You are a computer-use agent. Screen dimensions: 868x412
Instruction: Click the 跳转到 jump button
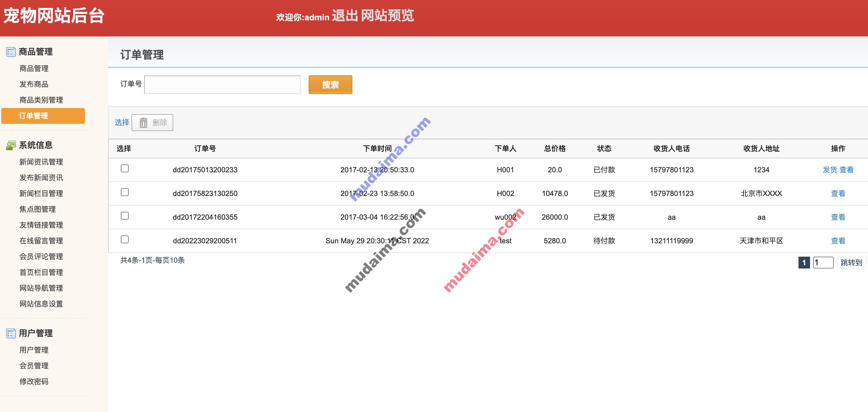coord(851,262)
